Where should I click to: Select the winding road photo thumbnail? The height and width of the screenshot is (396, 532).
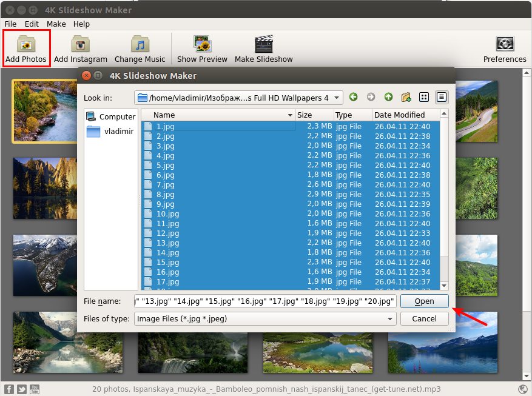476,111
